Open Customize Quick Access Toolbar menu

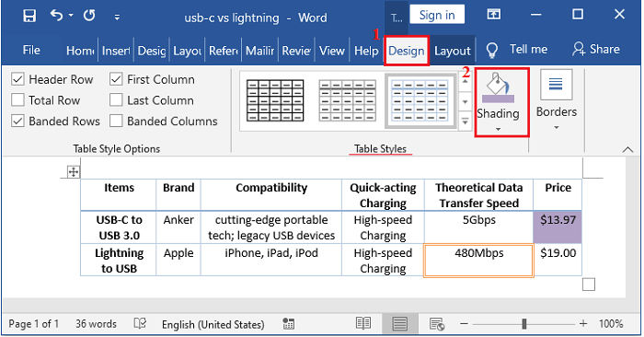click(117, 17)
